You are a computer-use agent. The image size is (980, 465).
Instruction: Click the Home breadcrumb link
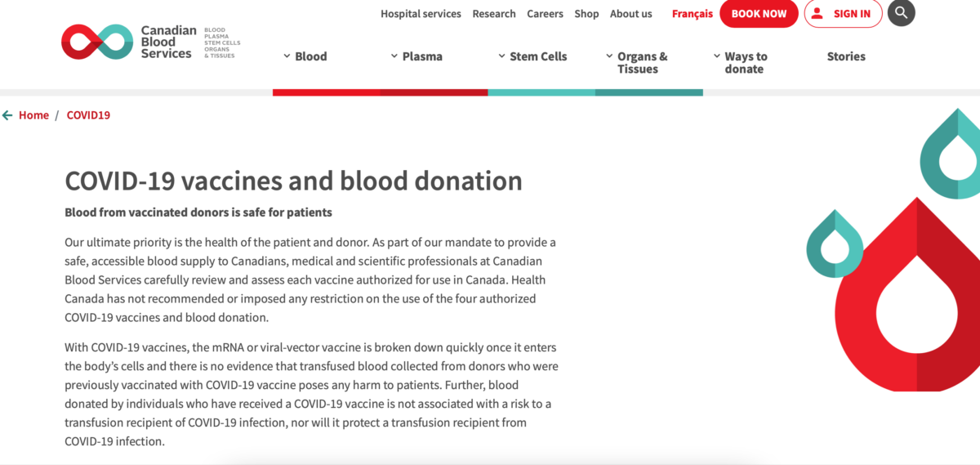tap(33, 115)
